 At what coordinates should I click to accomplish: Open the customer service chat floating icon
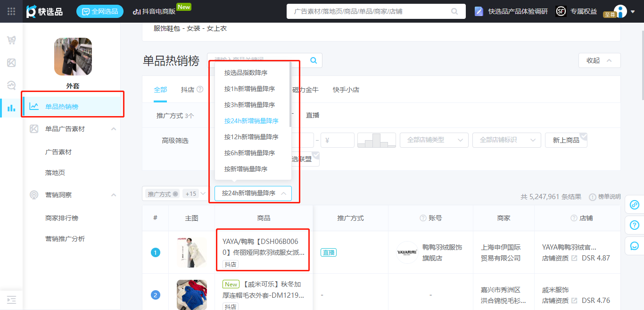[635, 246]
